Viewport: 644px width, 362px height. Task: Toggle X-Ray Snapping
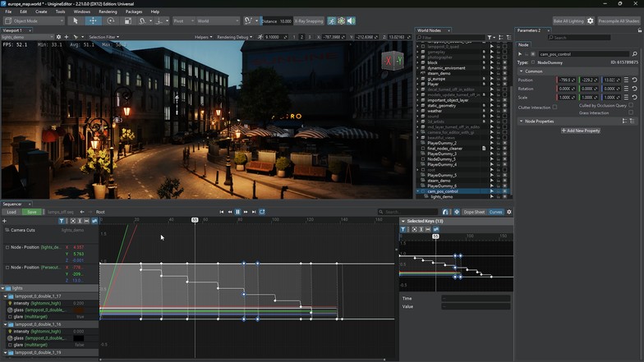[309, 21]
